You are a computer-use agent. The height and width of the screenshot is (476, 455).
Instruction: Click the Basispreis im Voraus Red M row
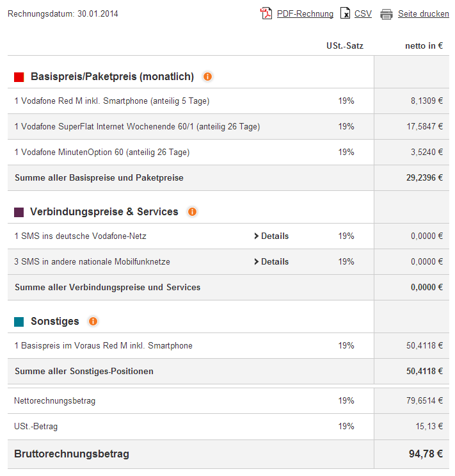[104, 346]
